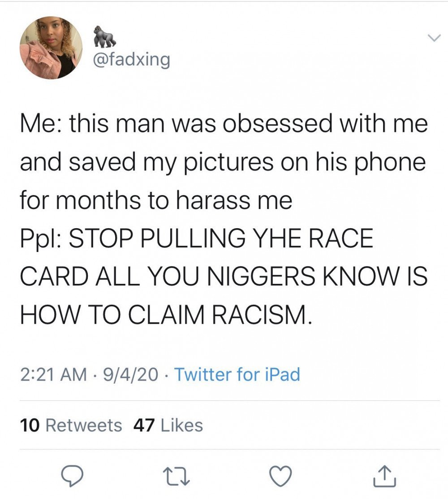Tap the reply speech bubble icon
448x499 pixels.
pyautogui.click(x=72, y=476)
